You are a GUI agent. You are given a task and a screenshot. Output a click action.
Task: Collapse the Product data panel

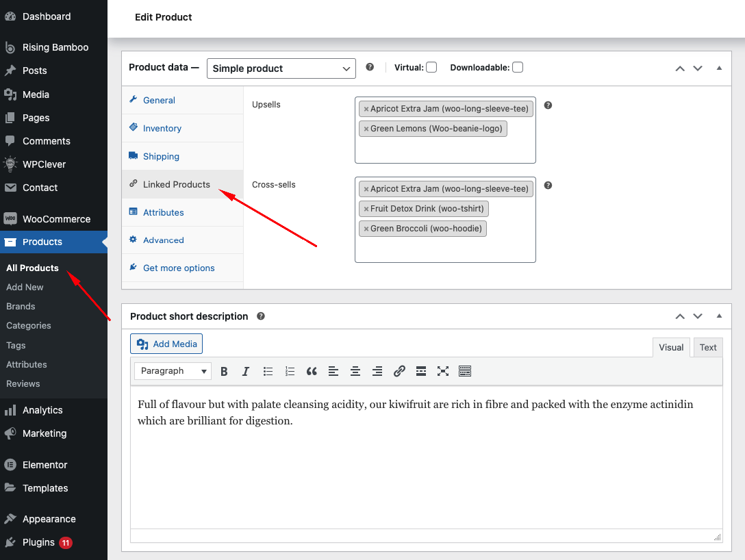coord(719,68)
